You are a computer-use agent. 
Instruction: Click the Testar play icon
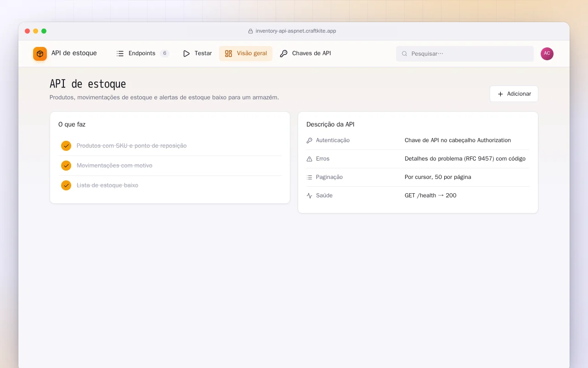(187, 53)
